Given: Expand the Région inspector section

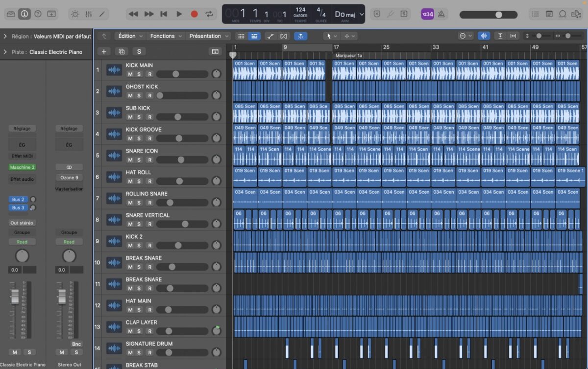Looking at the screenshot, I should [5, 36].
